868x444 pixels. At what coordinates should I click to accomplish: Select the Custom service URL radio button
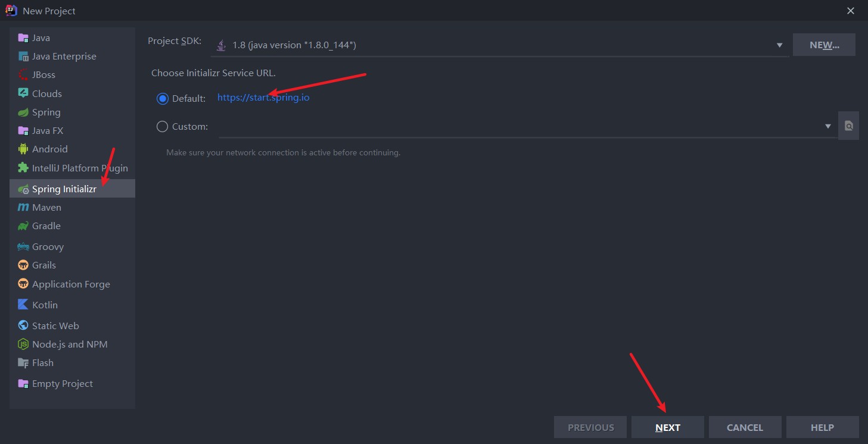[162, 126]
